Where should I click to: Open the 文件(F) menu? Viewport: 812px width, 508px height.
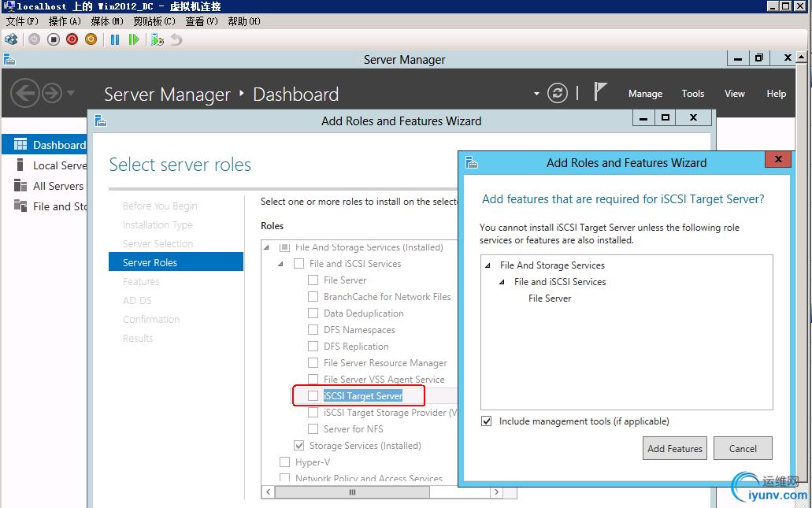22,21
